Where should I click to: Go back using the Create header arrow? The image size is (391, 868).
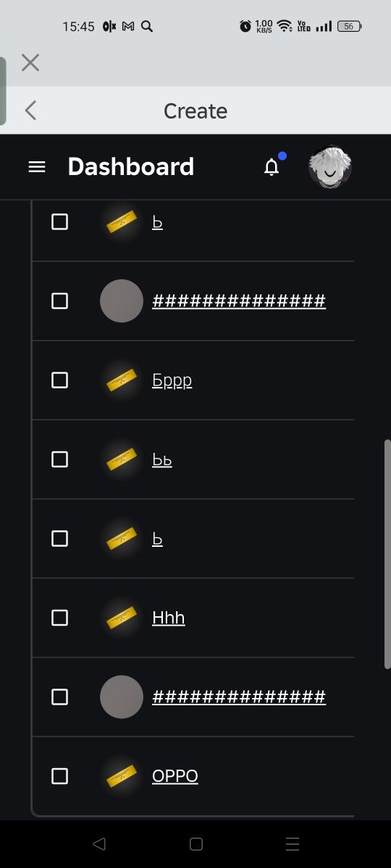coord(30,111)
